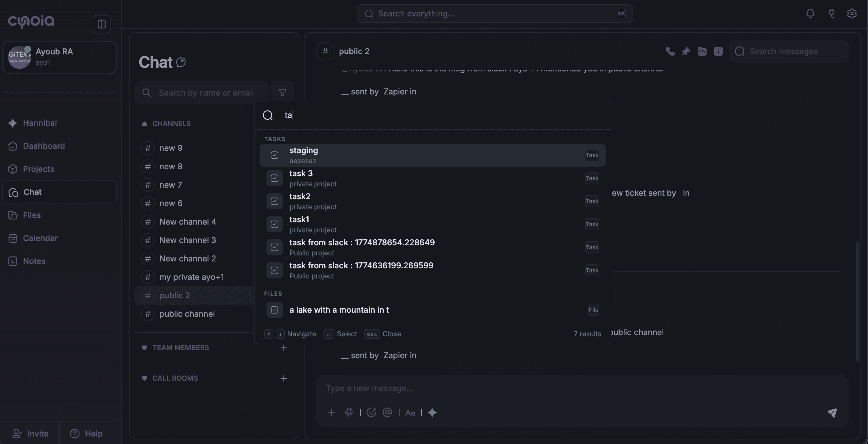Click the checkbox icon of task1
The height and width of the screenshot is (444, 868).
274,224
